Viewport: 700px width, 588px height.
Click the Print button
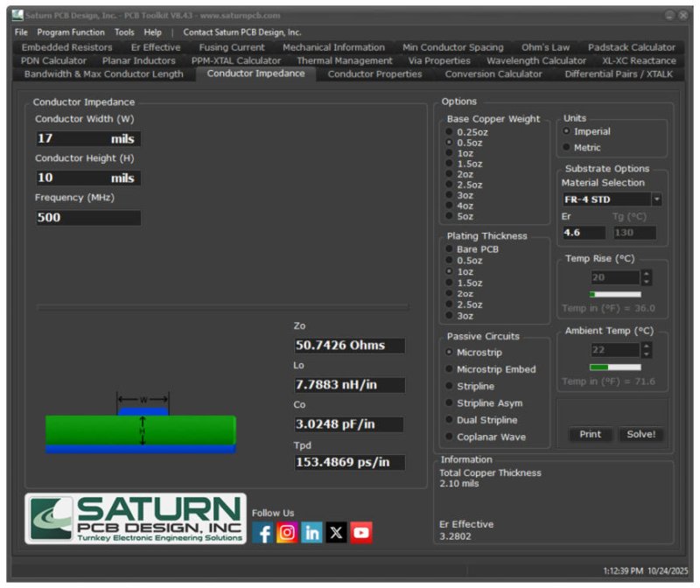tap(590, 434)
